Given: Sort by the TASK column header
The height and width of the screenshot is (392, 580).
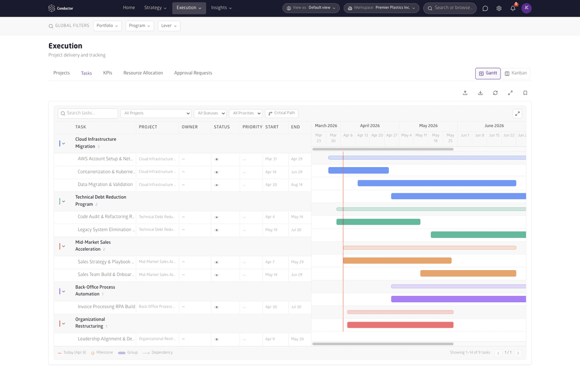Looking at the screenshot, I should coord(81,127).
